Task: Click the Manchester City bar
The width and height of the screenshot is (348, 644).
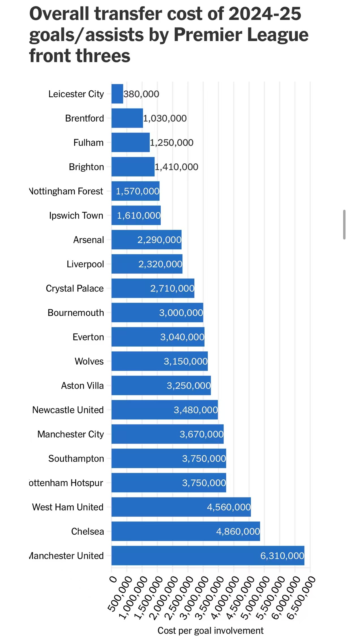Action: (167, 434)
